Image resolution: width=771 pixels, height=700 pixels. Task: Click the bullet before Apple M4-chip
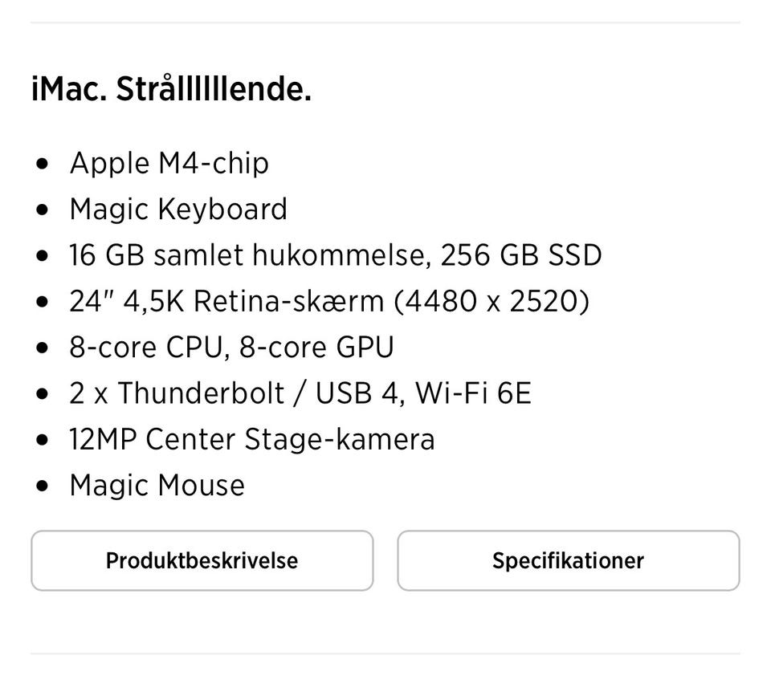coord(43,165)
